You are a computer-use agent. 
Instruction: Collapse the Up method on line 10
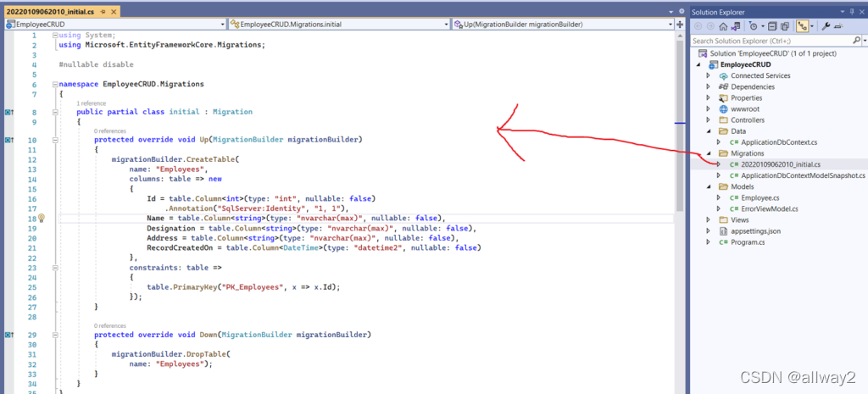coord(54,140)
